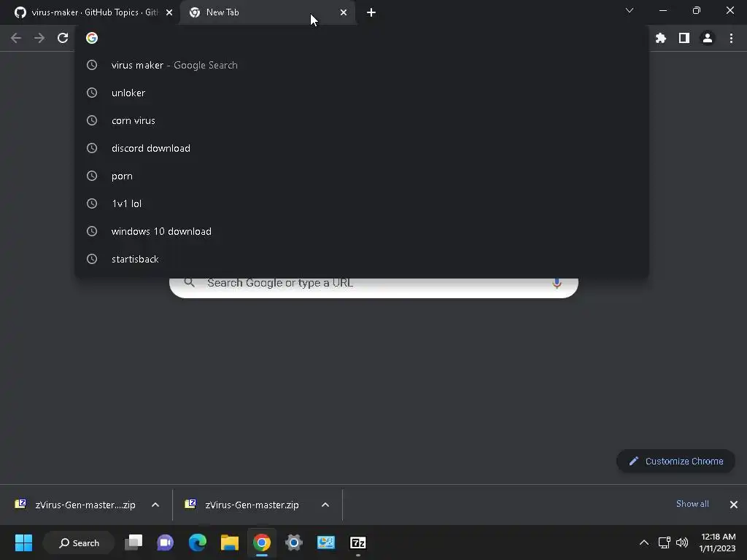747x560 pixels.
Task: Open the Customize Chrome button
Action: 676,461
